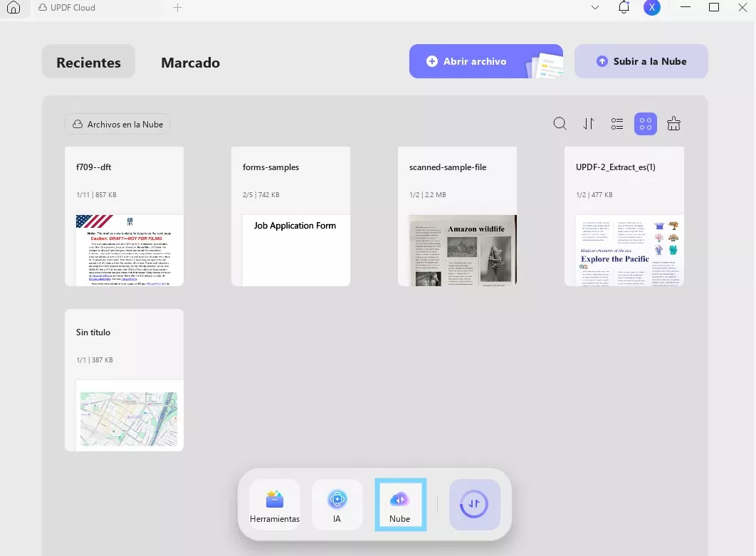
Task: Select the f709--dft document thumbnail
Action: click(130, 251)
